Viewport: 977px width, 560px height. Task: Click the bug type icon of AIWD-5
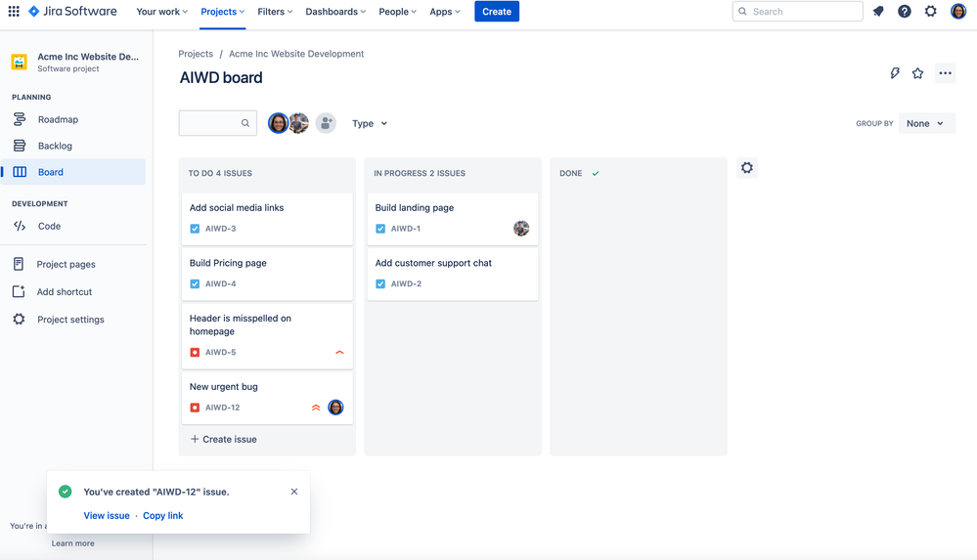pyautogui.click(x=195, y=353)
